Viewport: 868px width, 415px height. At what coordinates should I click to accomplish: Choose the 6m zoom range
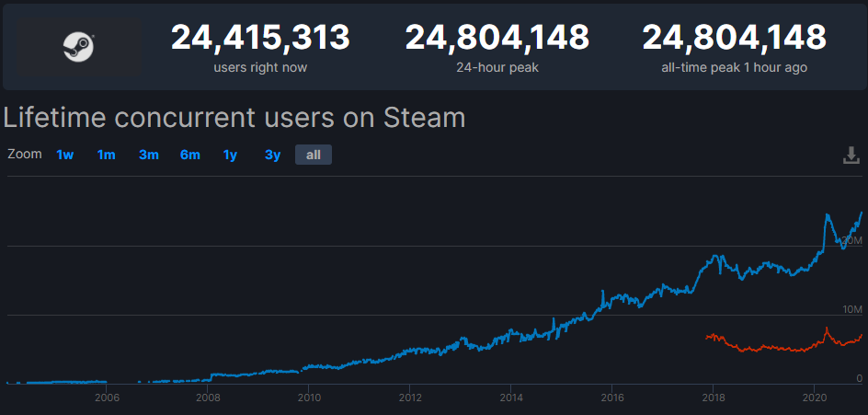click(189, 156)
